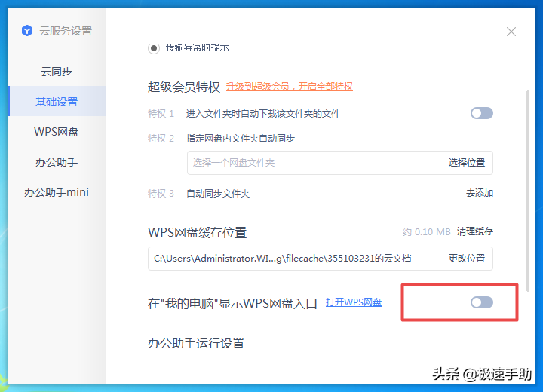Open the WPS网盘 sidebar tab
Screen dimensions: 543x392
57,132
